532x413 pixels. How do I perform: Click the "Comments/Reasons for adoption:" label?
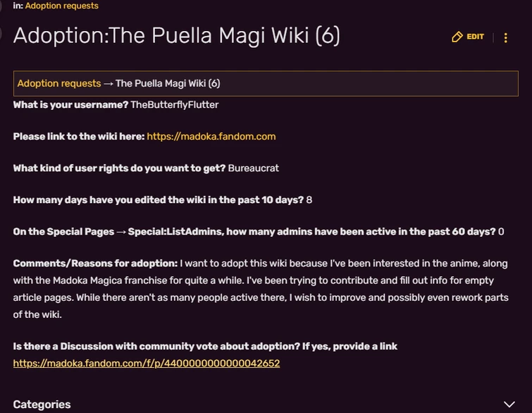[95, 263]
